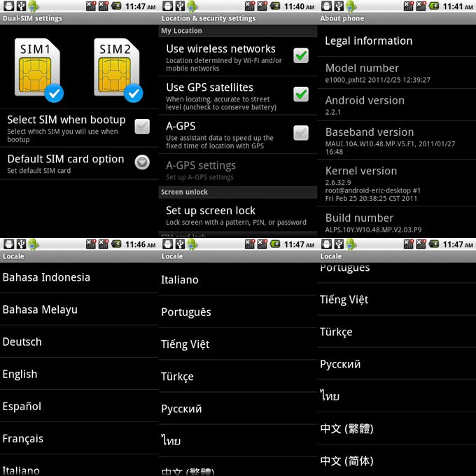476x476 pixels.
Task: Disable the Use wireless networks checkbox
Action: 300,56
